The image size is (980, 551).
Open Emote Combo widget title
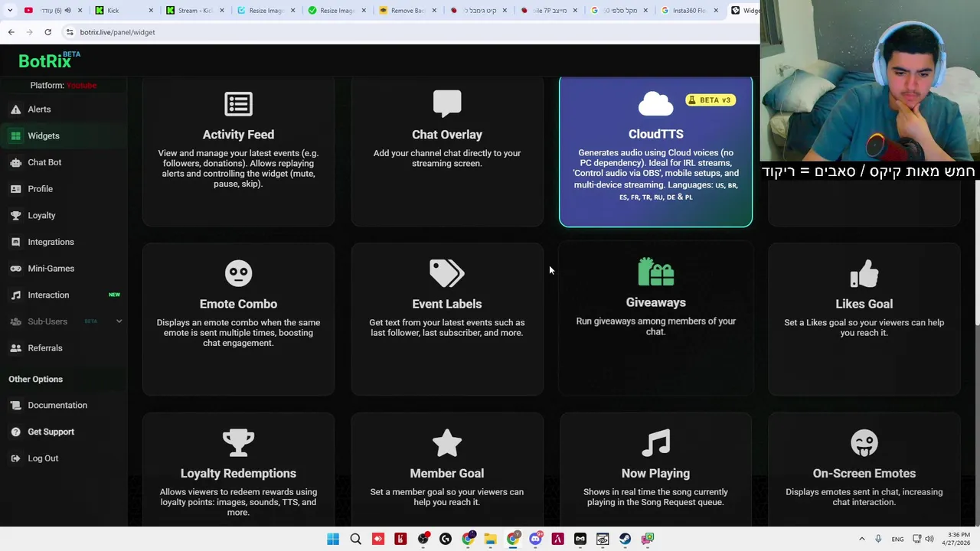(238, 304)
